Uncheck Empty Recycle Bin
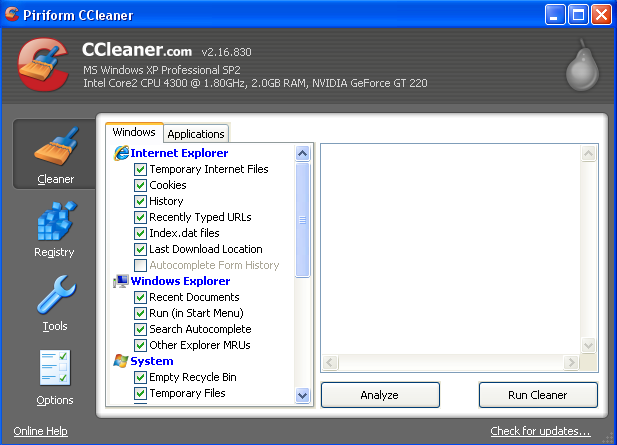This screenshot has width=617, height=445. point(140,377)
